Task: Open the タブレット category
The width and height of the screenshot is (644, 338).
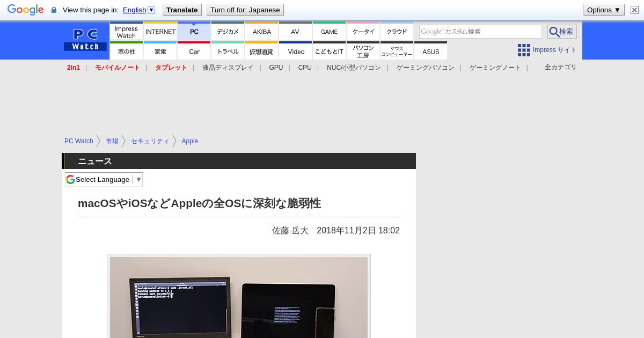Action: pyautogui.click(x=171, y=68)
